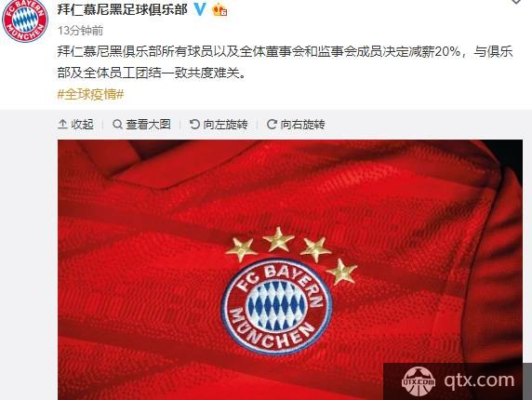Open 拜仁慕尼黑足球俱乐部 account name link

pos(123,9)
